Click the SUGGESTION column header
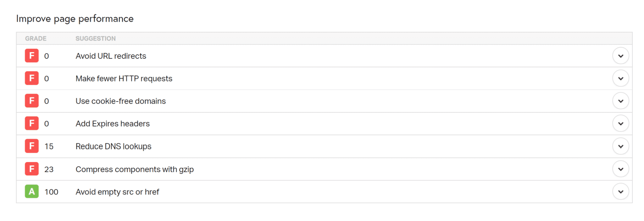 (95, 38)
